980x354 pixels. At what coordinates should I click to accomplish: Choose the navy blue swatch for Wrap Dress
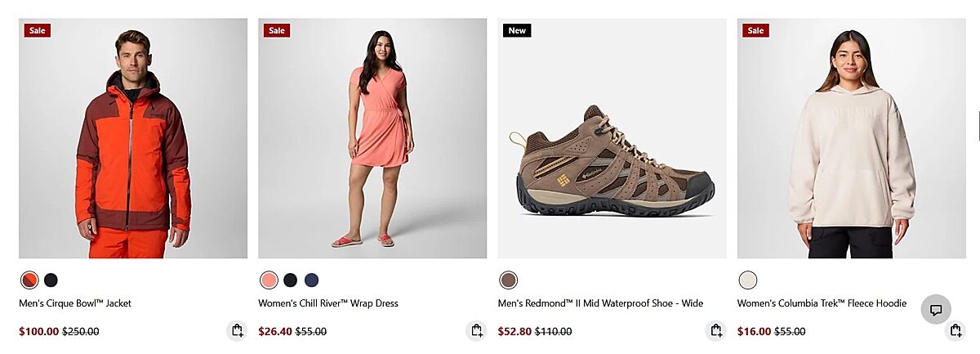[311, 280]
